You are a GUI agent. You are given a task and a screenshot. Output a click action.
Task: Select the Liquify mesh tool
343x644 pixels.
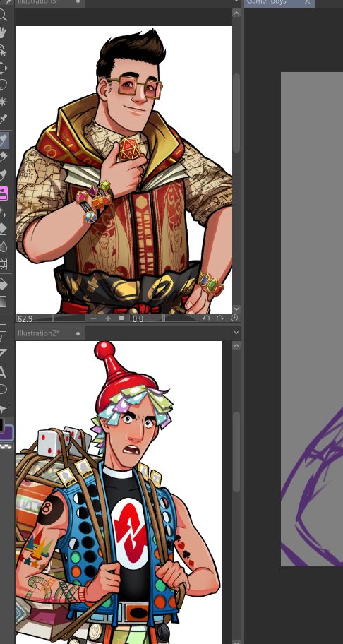(x=4, y=263)
